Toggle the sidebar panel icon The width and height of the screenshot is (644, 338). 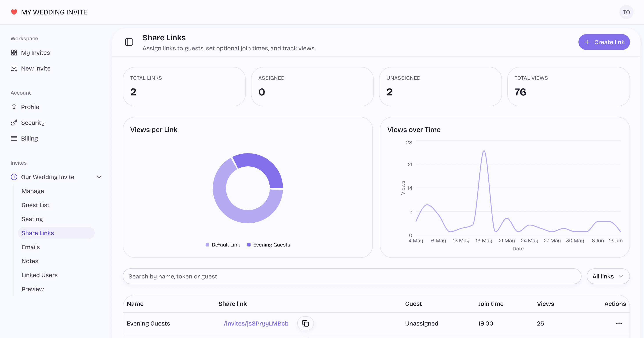[x=129, y=42]
